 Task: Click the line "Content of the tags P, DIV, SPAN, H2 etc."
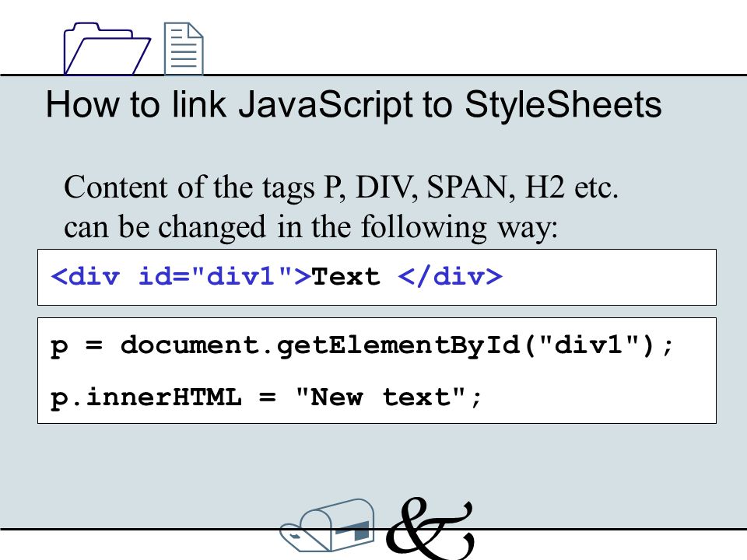341,187
